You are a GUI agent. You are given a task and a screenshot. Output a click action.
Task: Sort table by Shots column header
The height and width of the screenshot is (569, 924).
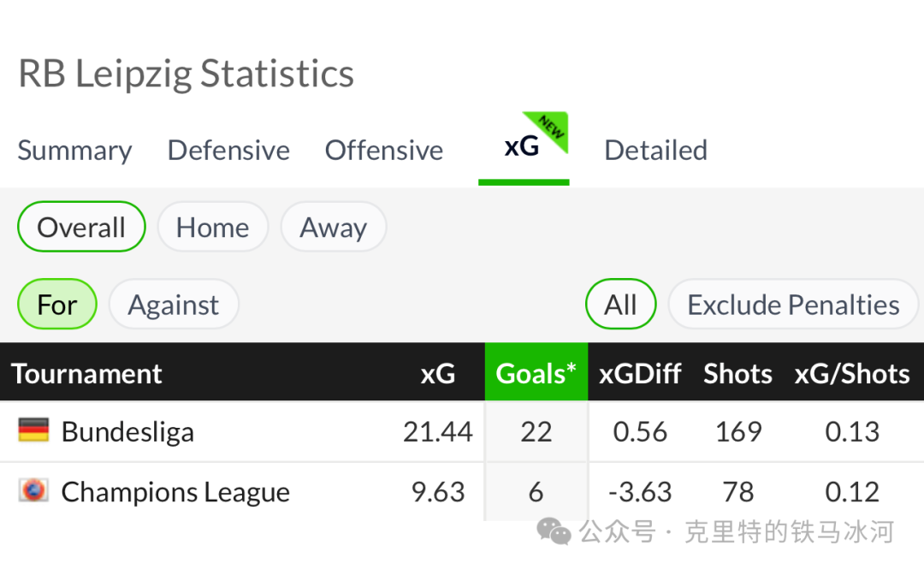[x=737, y=373]
